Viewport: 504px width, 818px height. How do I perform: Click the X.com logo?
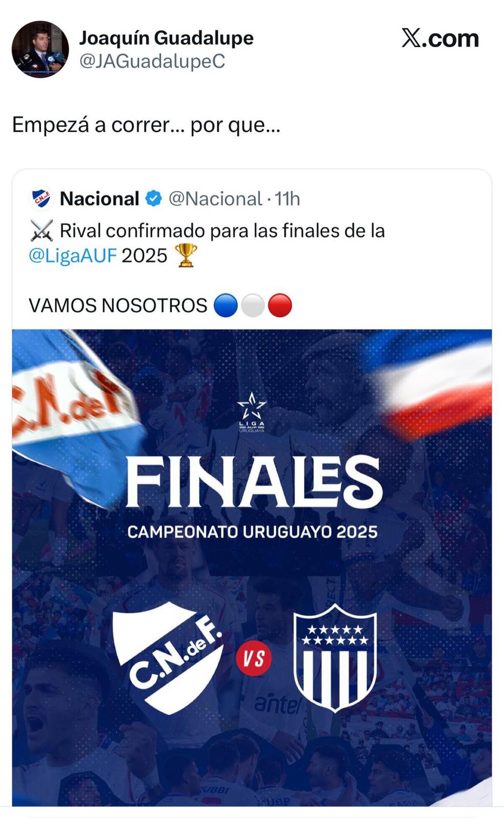pyautogui.click(x=440, y=38)
